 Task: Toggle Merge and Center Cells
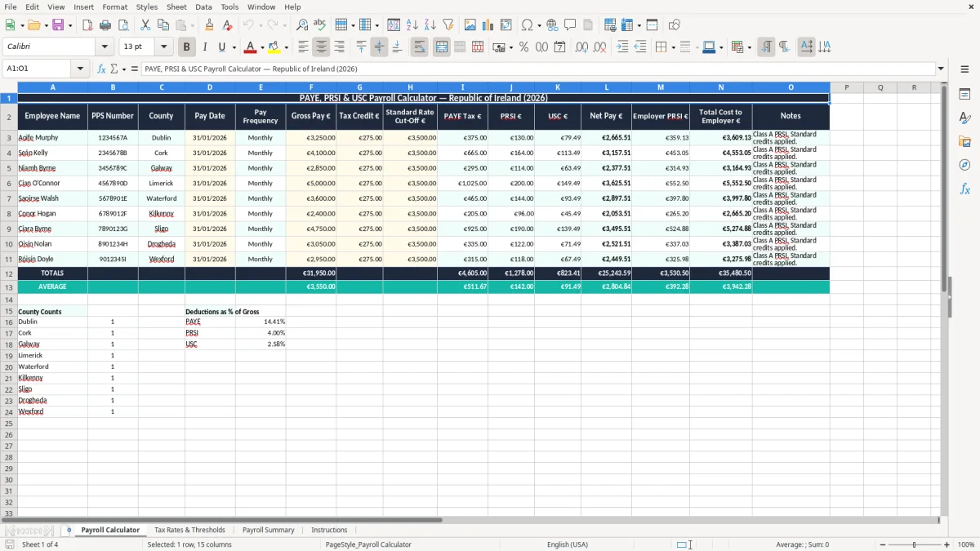[442, 47]
